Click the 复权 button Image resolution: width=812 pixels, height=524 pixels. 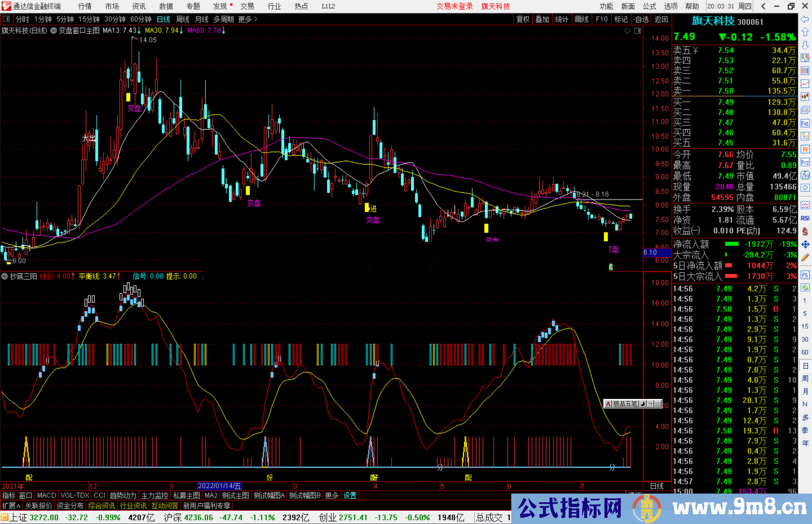(x=523, y=19)
